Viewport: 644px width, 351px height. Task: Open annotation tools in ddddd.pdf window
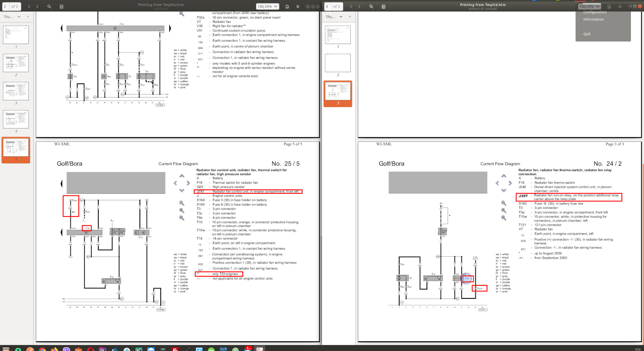tap(61, 6)
